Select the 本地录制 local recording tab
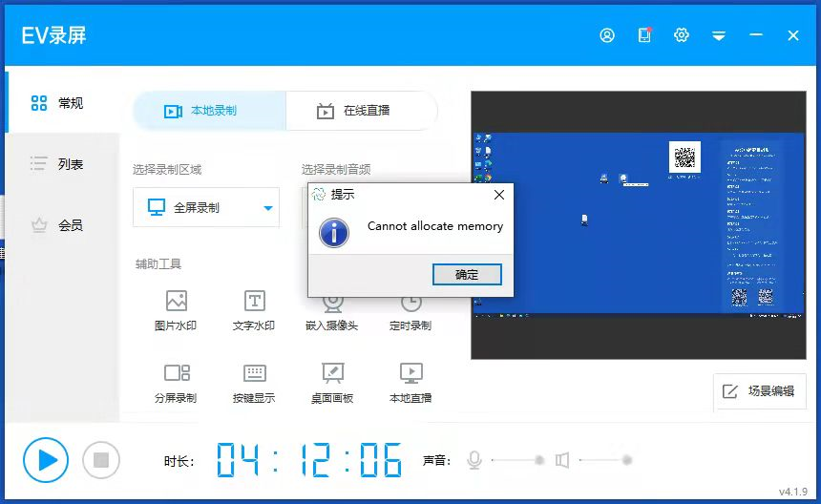This screenshot has height=504, width=821. [208, 111]
